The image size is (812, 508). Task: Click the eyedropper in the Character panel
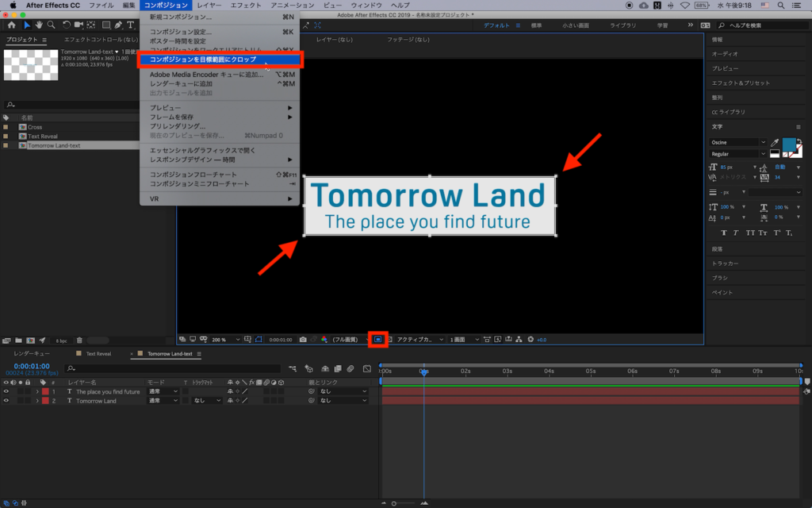click(775, 142)
